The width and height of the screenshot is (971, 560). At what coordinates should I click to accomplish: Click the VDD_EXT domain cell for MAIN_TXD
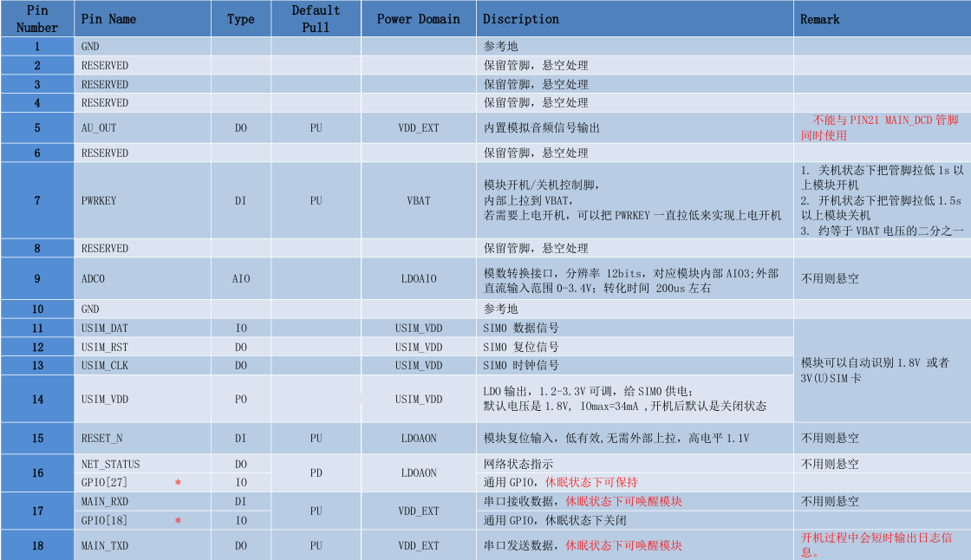pos(419,546)
